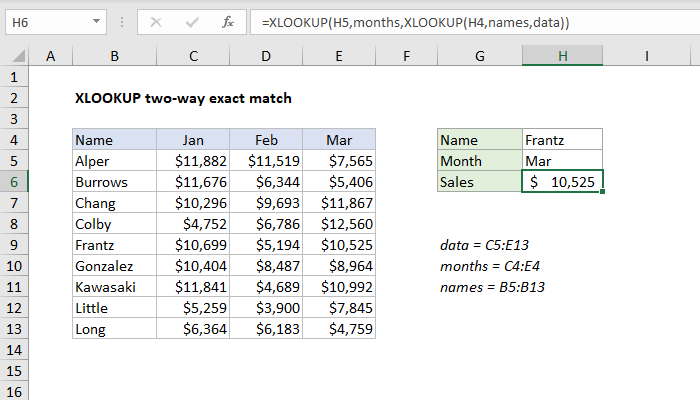
Task: Click the Insert Function fx icon
Action: click(x=228, y=20)
